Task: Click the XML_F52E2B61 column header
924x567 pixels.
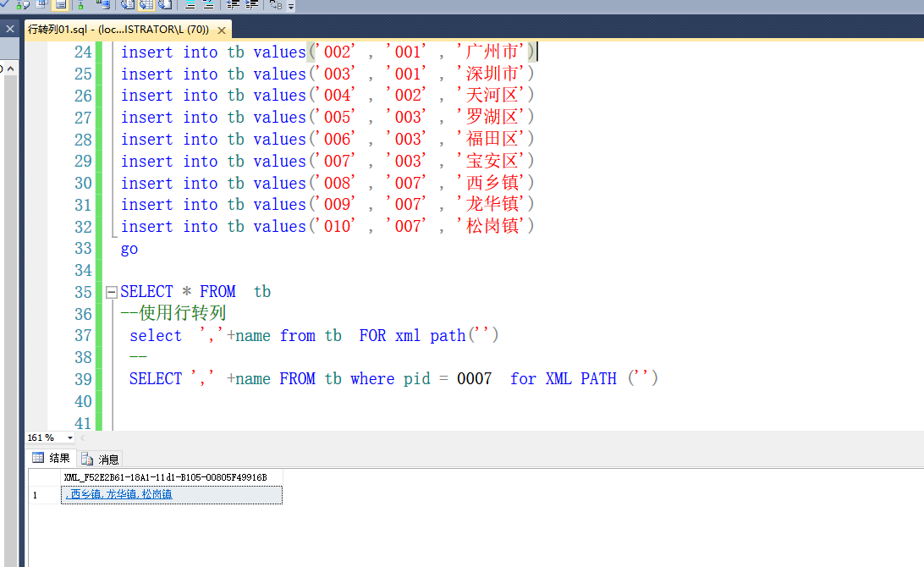Action: (x=172, y=476)
